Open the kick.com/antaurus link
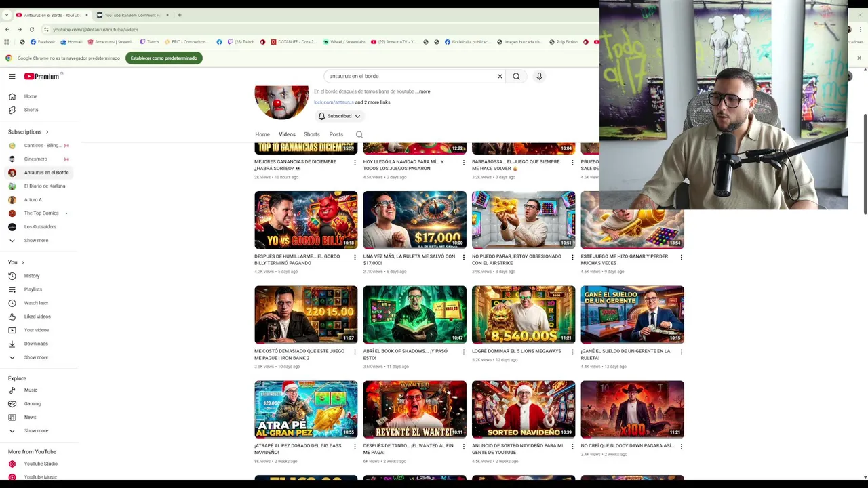 pyautogui.click(x=334, y=102)
